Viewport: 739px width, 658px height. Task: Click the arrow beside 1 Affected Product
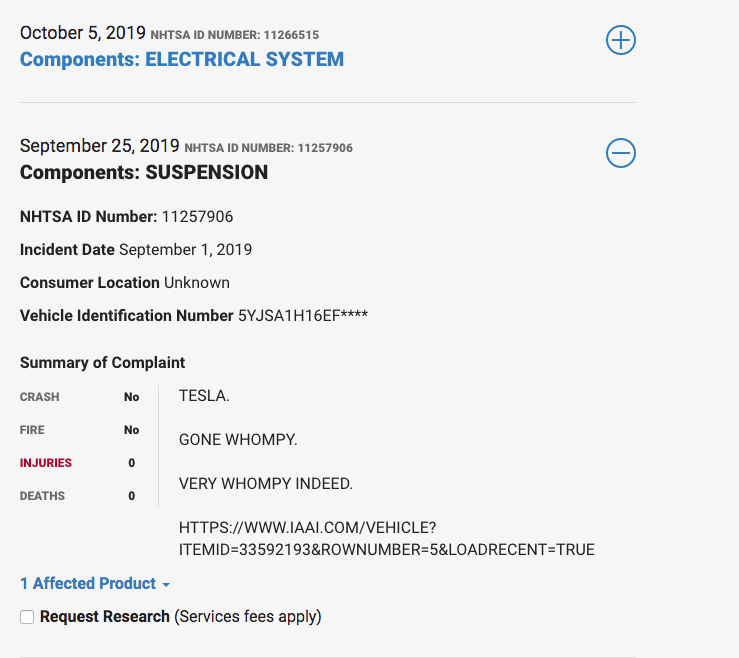click(x=166, y=584)
